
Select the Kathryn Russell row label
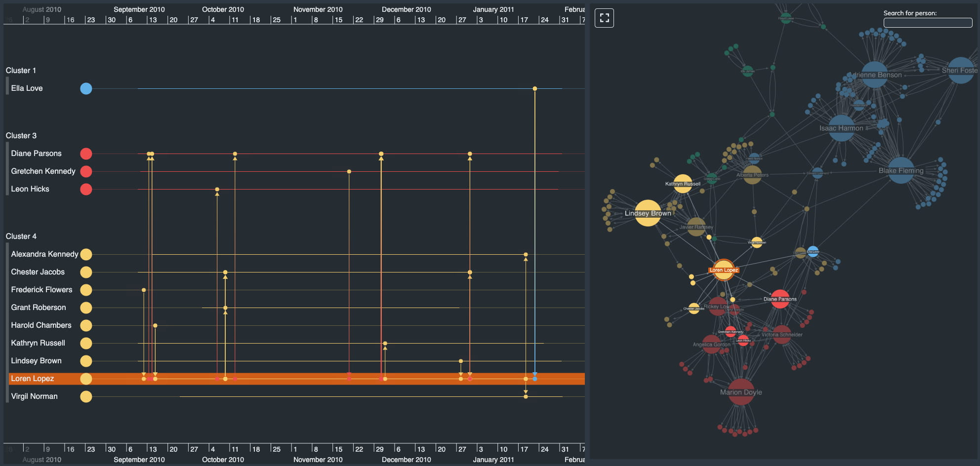tap(38, 343)
